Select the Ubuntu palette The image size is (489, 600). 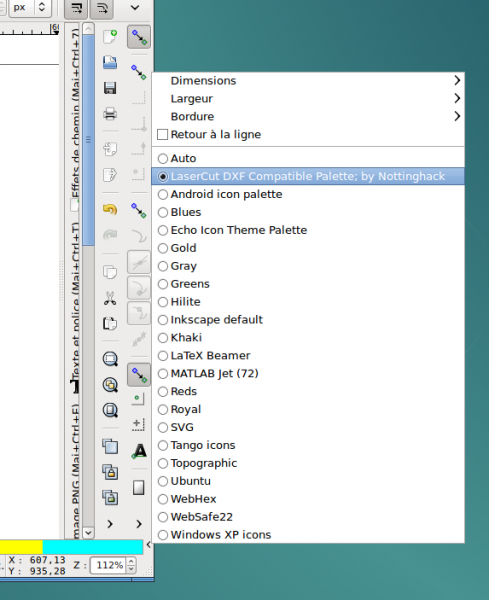coord(308,481)
